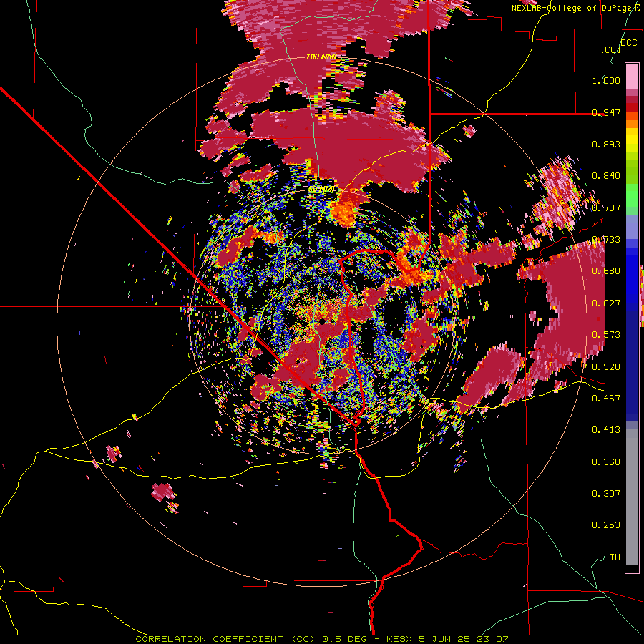This screenshot has width=644, height=644.
Task: Click the pink segment at top of color bar
Action: (x=632, y=76)
